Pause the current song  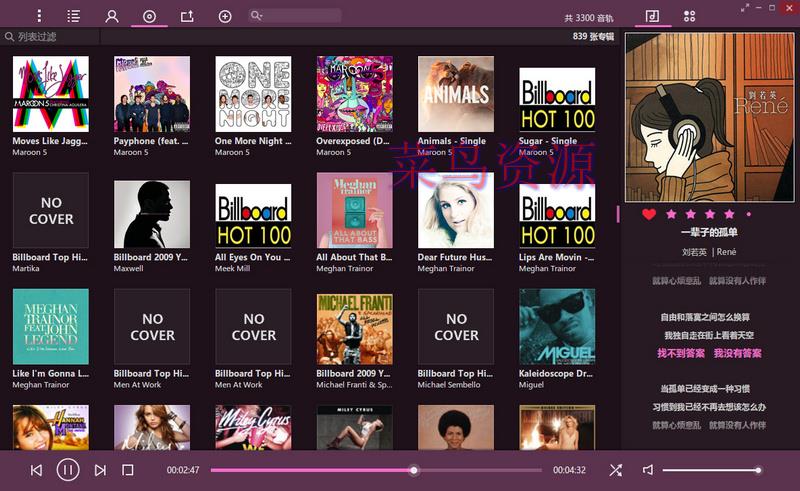68,470
